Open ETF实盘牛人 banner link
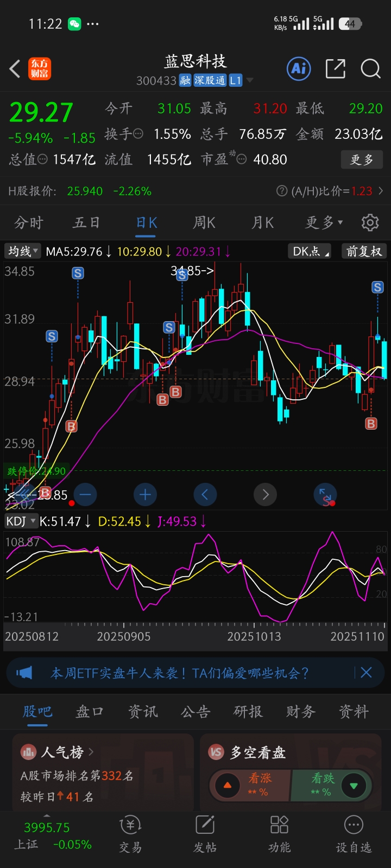The height and width of the screenshot is (868, 391). click(x=180, y=673)
